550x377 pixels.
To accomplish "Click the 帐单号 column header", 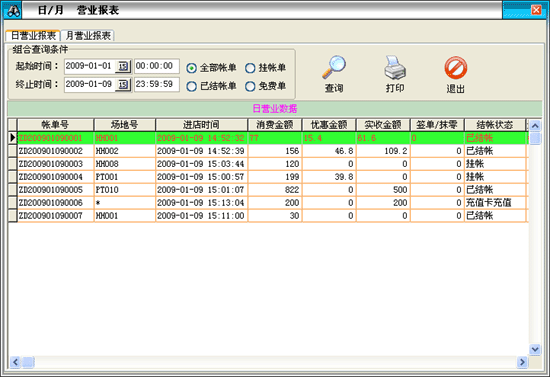I will coord(55,124).
